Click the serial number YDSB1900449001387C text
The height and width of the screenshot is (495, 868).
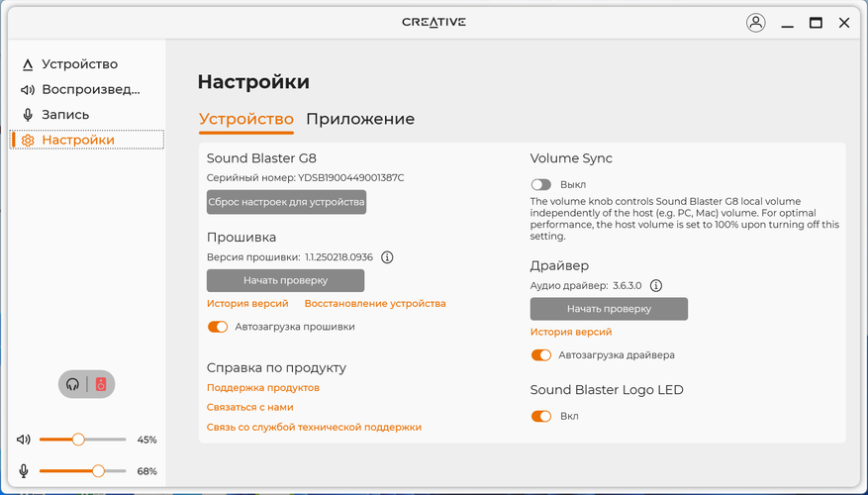[x=351, y=178]
